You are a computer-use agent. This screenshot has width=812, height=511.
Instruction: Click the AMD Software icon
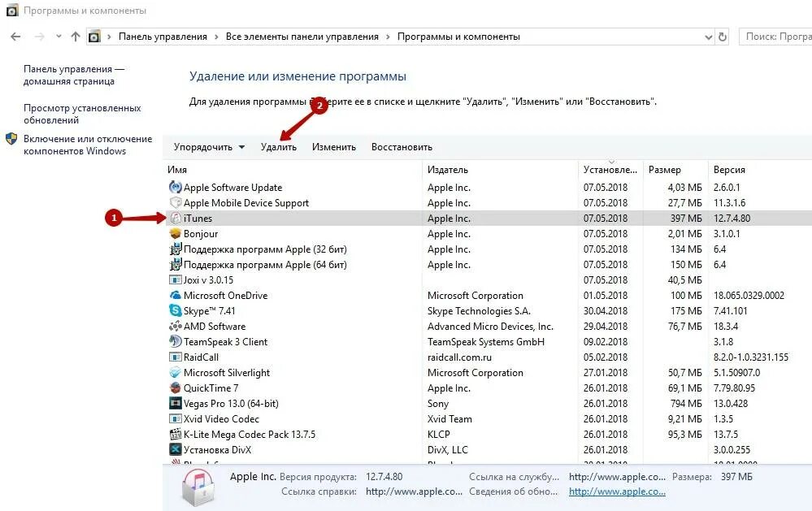[176, 326]
